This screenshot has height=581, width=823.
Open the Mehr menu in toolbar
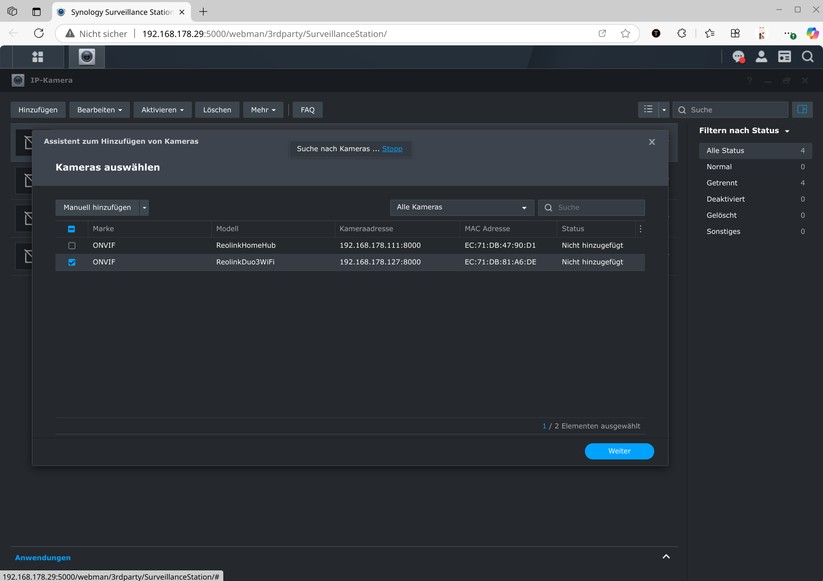click(x=262, y=109)
